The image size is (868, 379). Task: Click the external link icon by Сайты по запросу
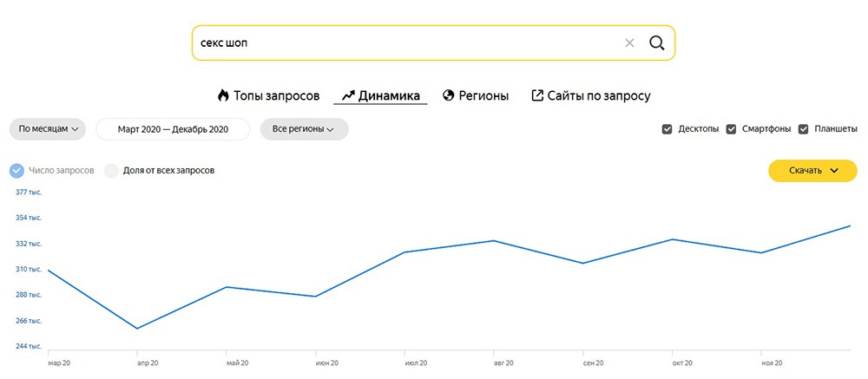click(537, 95)
